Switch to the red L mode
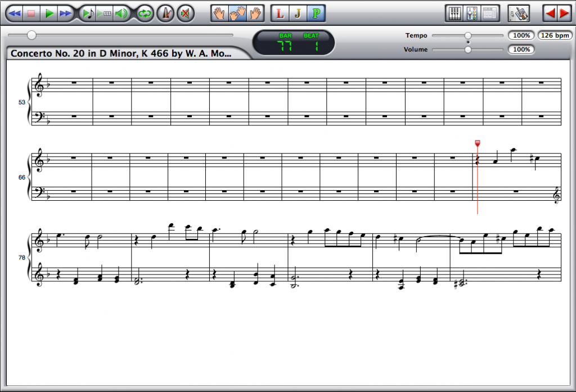The image size is (576, 392). pos(280,13)
